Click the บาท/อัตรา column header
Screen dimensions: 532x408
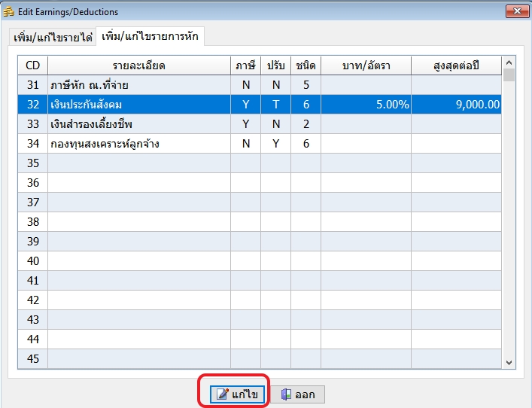(x=366, y=65)
